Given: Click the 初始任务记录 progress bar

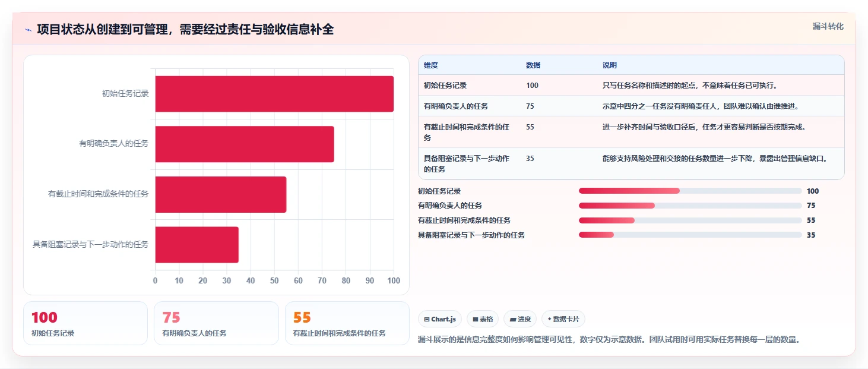Looking at the screenshot, I should pyautogui.click(x=690, y=191).
